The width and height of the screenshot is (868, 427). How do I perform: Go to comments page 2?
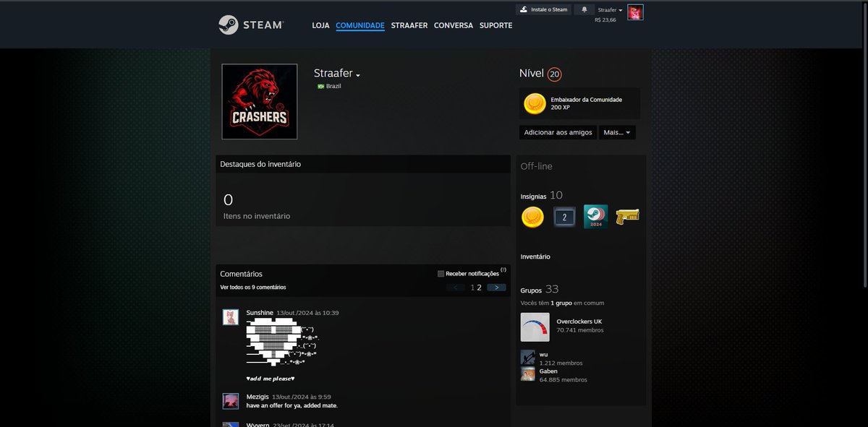[479, 288]
